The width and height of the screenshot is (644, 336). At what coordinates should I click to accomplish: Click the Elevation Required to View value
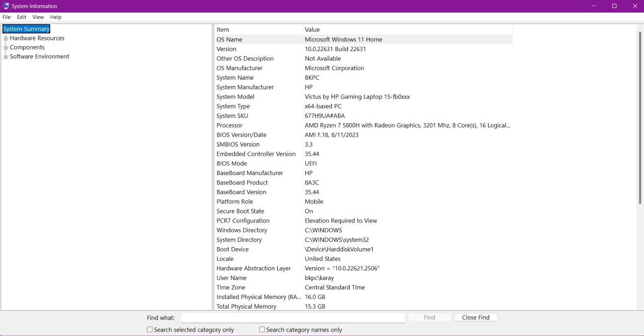pos(341,221)
